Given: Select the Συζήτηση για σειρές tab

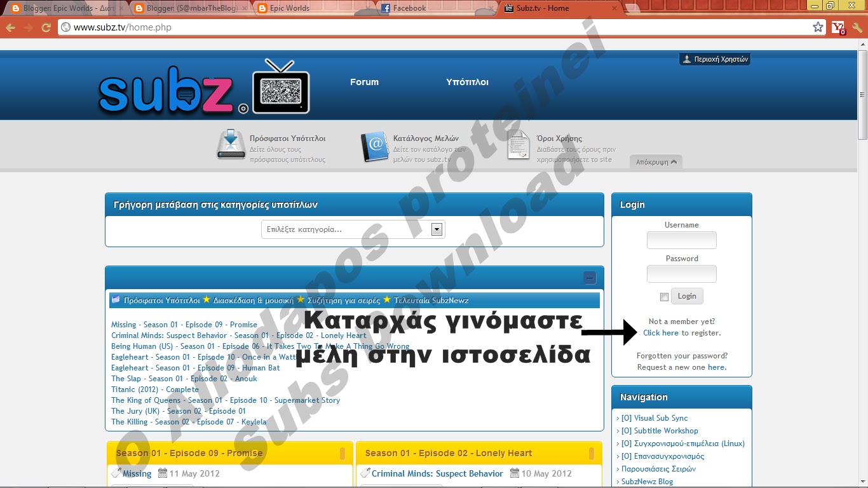Looking at the screenshot, I should point(344,300).
